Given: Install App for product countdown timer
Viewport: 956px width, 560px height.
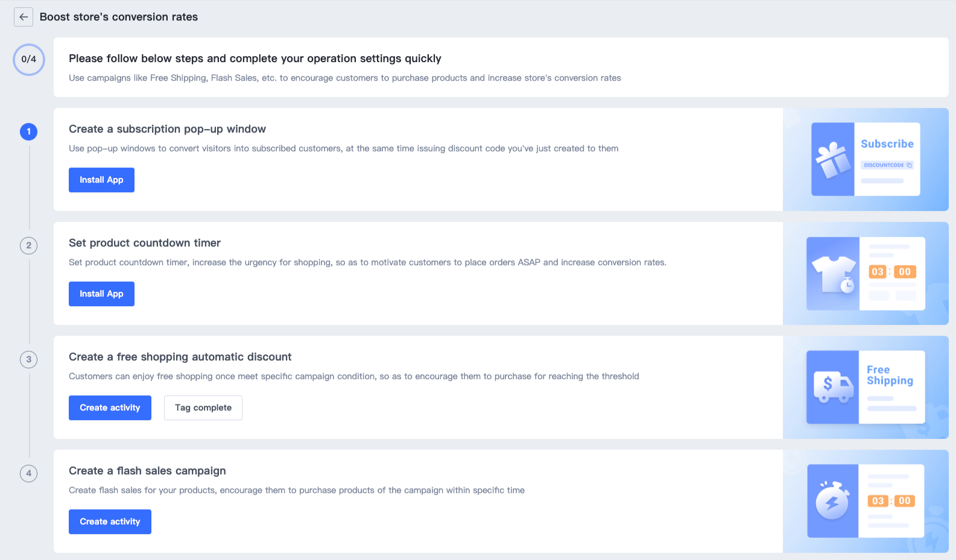Looking at the screenshot, I should click(101, 294).
